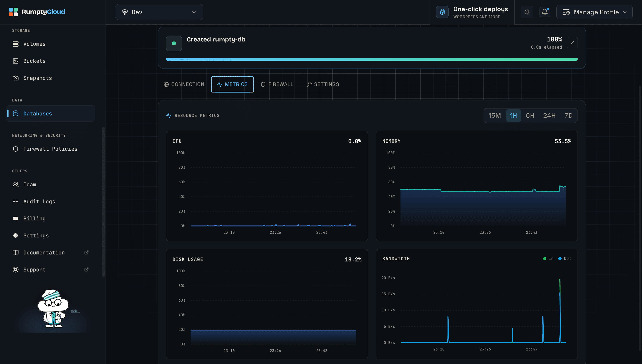Click the Memory 53.5% value

(563, 141)
